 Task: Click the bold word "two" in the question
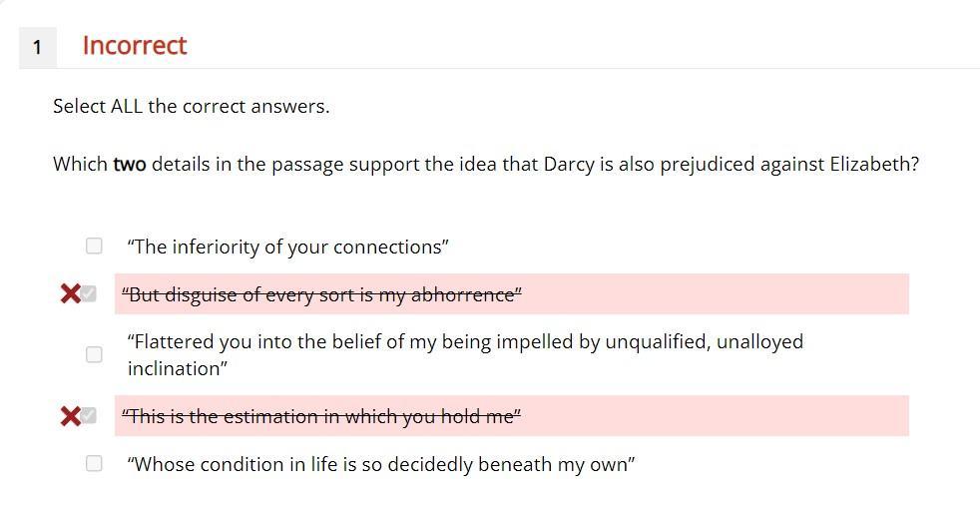[x=130, y=164]
